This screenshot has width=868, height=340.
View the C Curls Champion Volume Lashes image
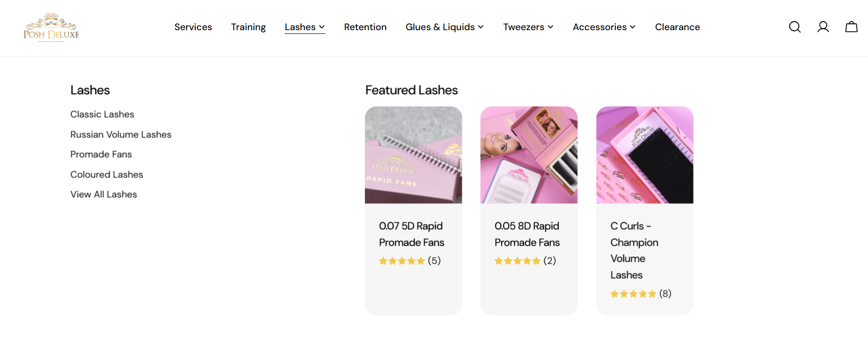click(645, 155)
